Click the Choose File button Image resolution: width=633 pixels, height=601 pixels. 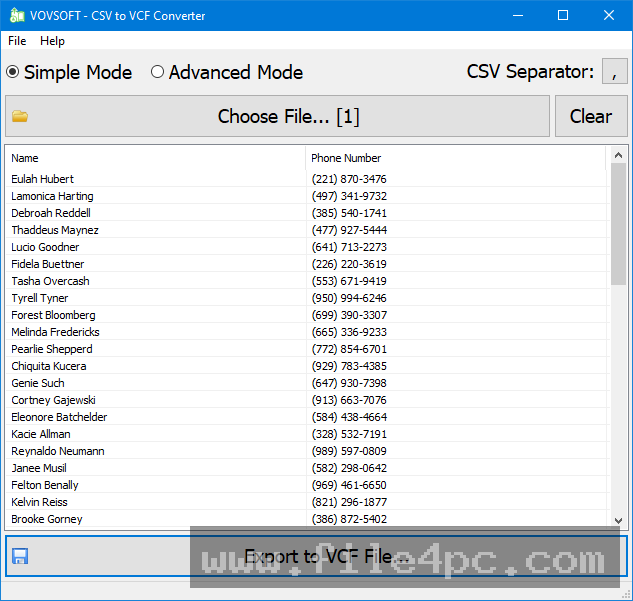(277, 116)
